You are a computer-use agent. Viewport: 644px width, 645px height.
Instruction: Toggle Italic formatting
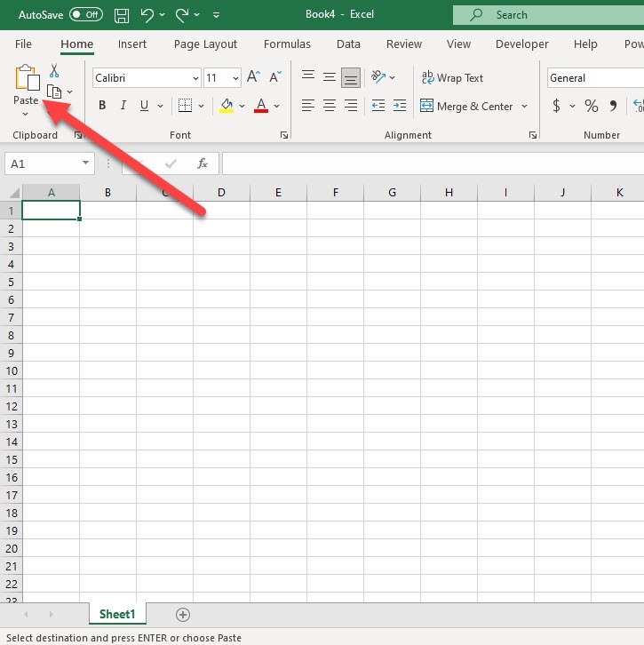click(x=123, y=106)
